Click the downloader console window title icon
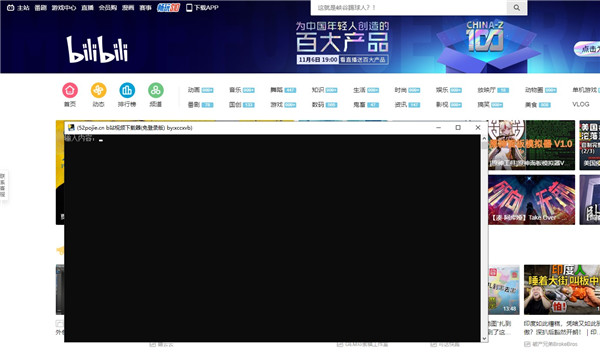The height and width of the screenshot is (360, 600). pyautogui.click(x=71, y=127)
